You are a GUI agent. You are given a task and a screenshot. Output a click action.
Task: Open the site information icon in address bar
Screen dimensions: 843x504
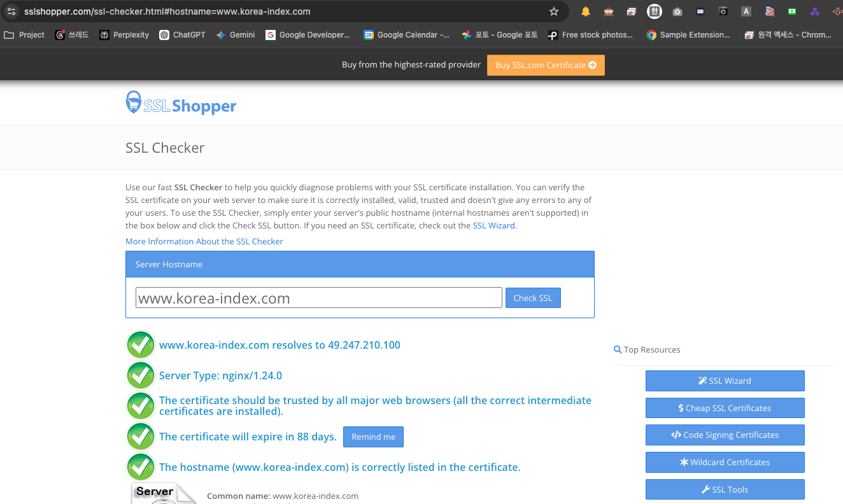click(11, 11)
